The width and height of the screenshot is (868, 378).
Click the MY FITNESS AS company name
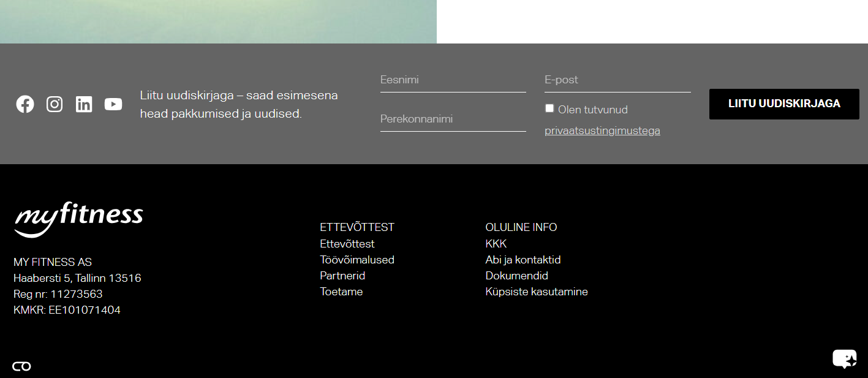(53, 262)
